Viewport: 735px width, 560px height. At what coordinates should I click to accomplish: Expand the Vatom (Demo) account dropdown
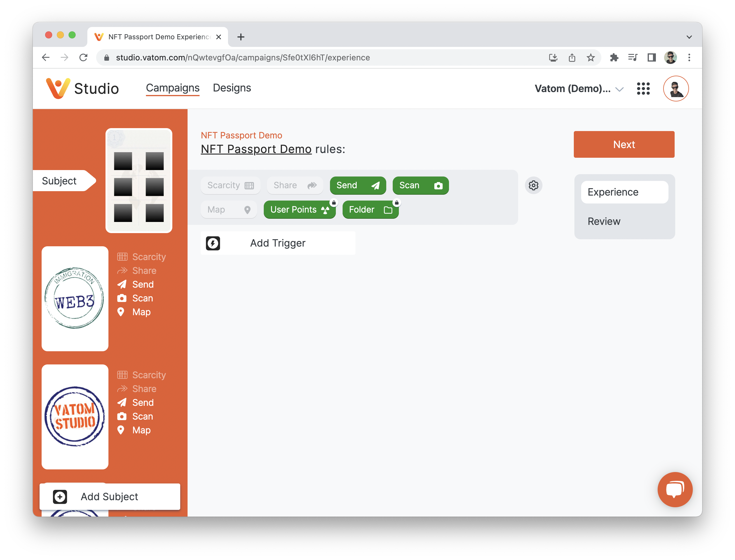(x=579, y=89)
